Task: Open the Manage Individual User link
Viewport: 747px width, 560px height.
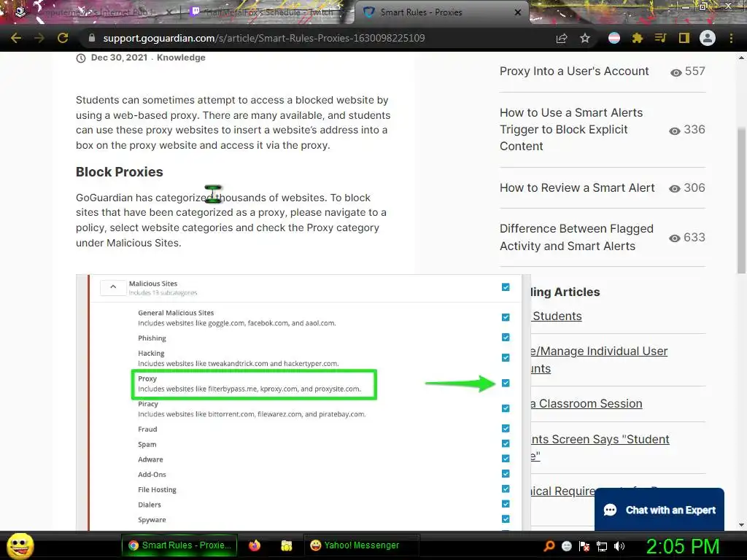Action: (599, 359)
